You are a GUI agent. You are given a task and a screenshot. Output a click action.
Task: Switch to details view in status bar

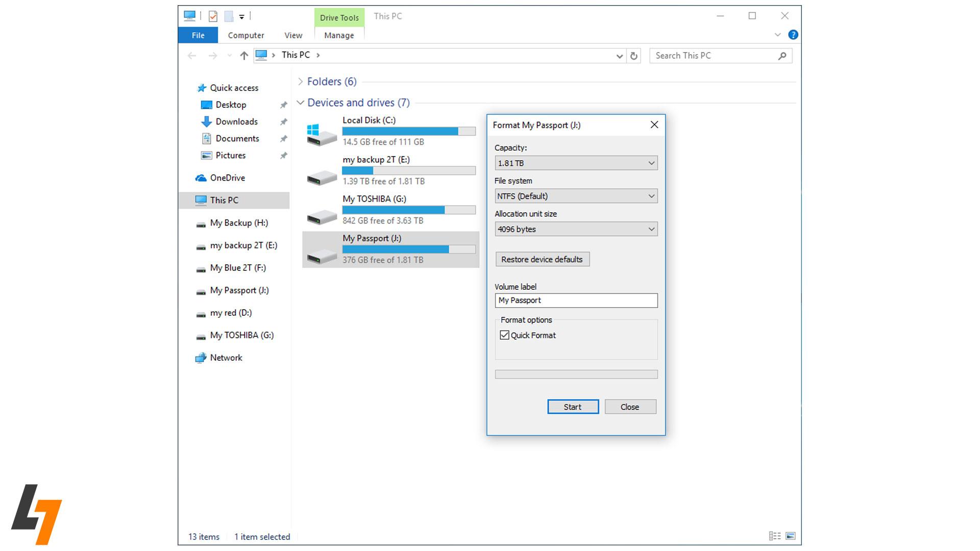(x=774, y=536)
